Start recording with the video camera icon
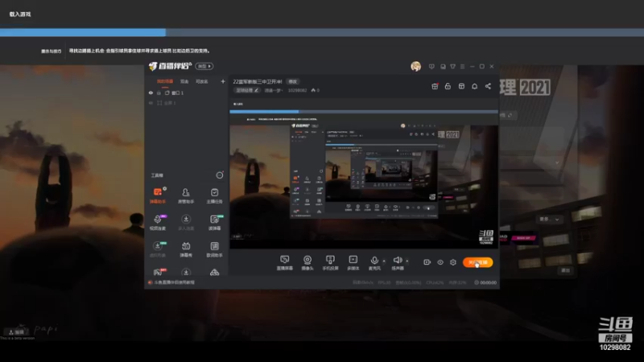This screenshot has width=644, height=362. coord(427,262)
